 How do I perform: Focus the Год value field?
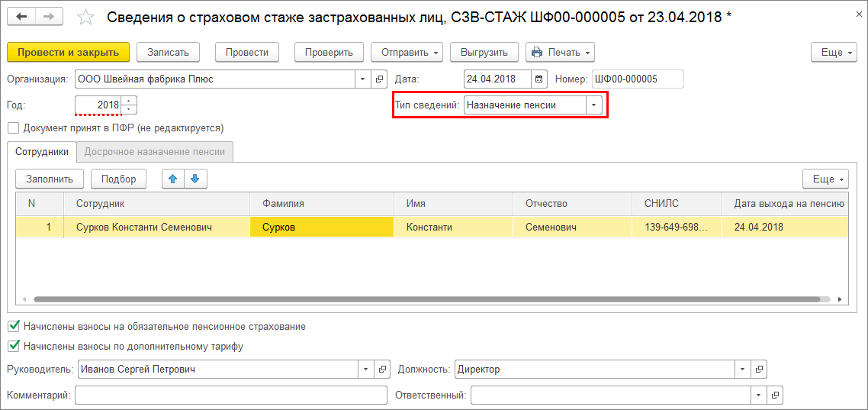click(x=98, y=105)
